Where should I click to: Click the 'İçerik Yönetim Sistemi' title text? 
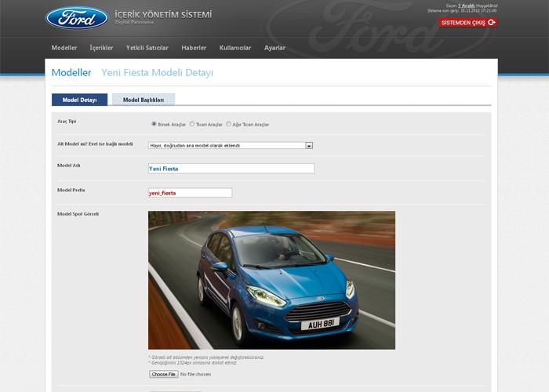point(163,15)
